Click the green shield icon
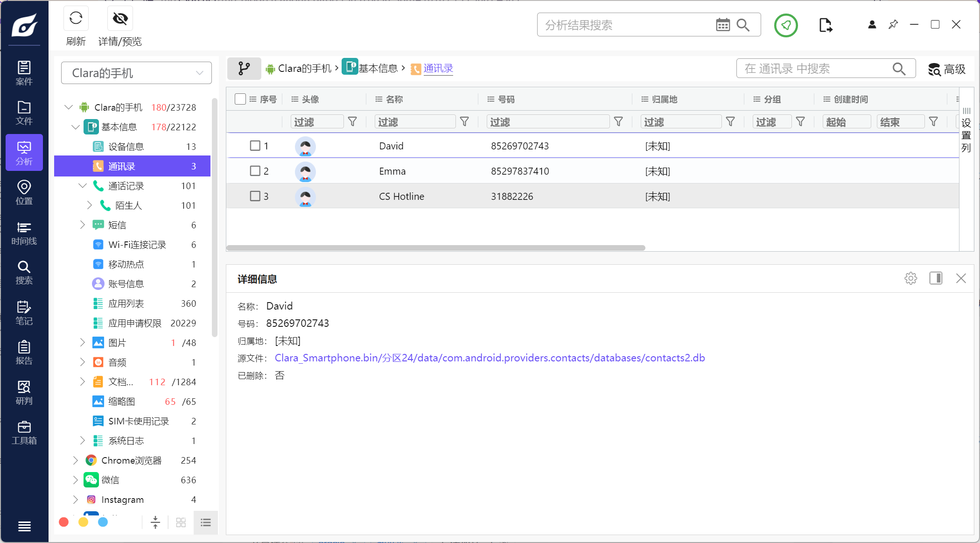This screenshot has height=543, width=980. click(x=786, y=25)
